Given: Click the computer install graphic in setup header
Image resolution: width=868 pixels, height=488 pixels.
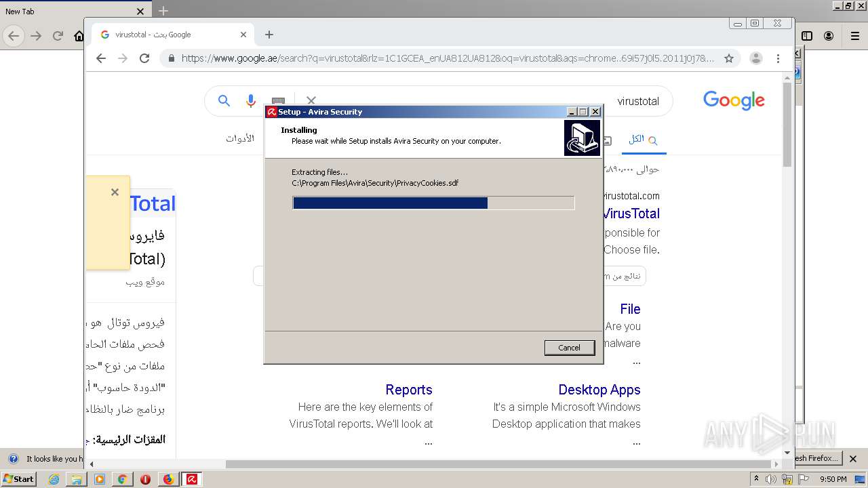Looking at the screenshot, I should pos(582,138).
